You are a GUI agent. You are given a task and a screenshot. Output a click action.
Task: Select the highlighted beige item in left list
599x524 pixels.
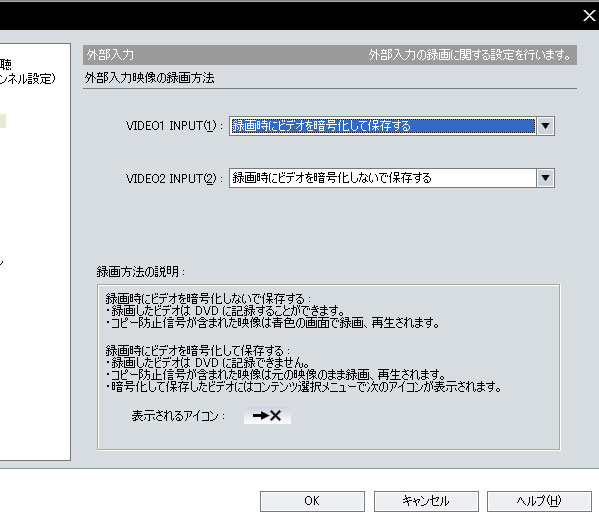click(x=3, y=121)
